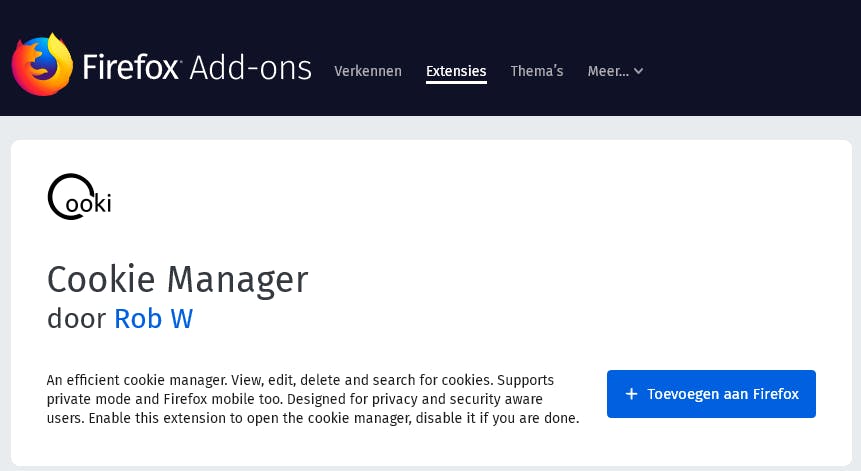
Task: Expand the Meer… dropdown menu
Action: pyautogui.click(x=608, y=71)
